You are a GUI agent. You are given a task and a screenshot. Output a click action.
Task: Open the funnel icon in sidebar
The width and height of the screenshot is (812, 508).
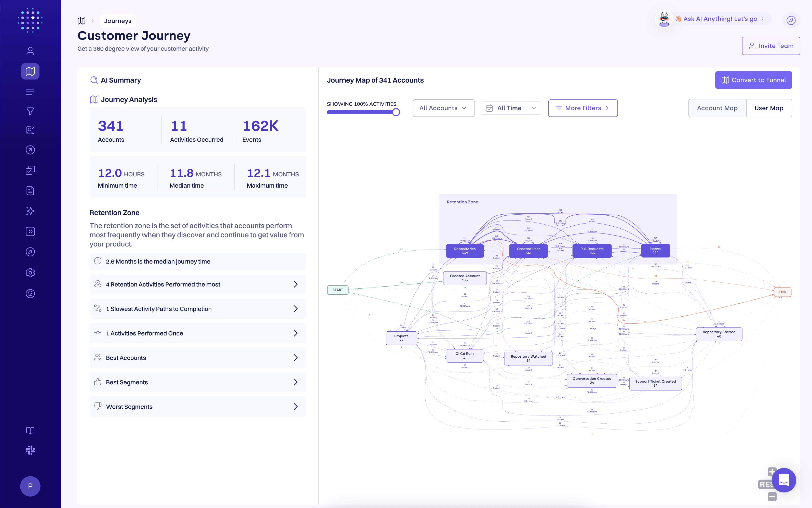[x=30, y=111]
